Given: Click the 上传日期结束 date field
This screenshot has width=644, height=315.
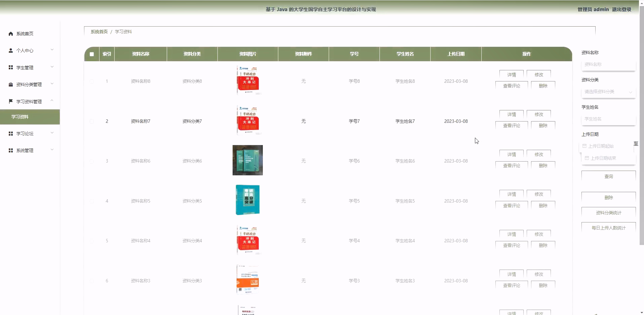Looking at the screenshot, I should coord(608,158).
